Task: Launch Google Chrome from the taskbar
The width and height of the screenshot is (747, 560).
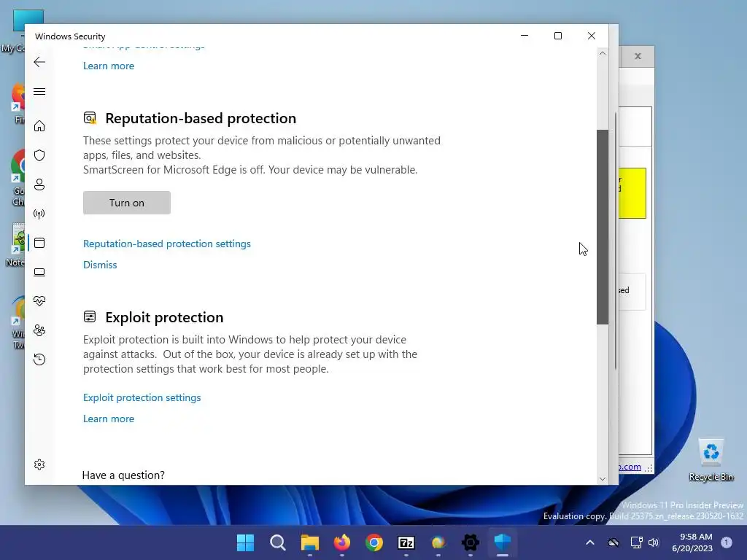Action: pos(374,542)
